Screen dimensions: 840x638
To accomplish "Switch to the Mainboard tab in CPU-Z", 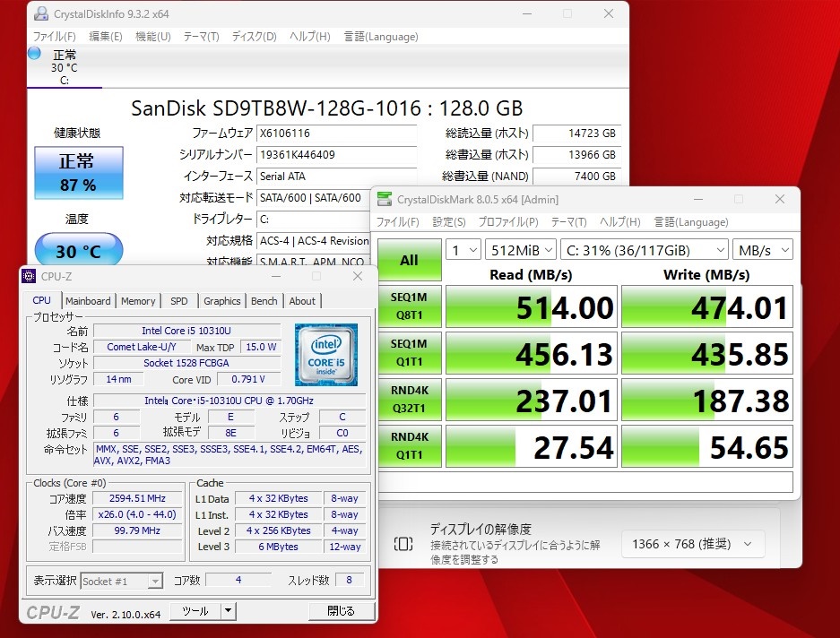I will click(x=88, y=301).
